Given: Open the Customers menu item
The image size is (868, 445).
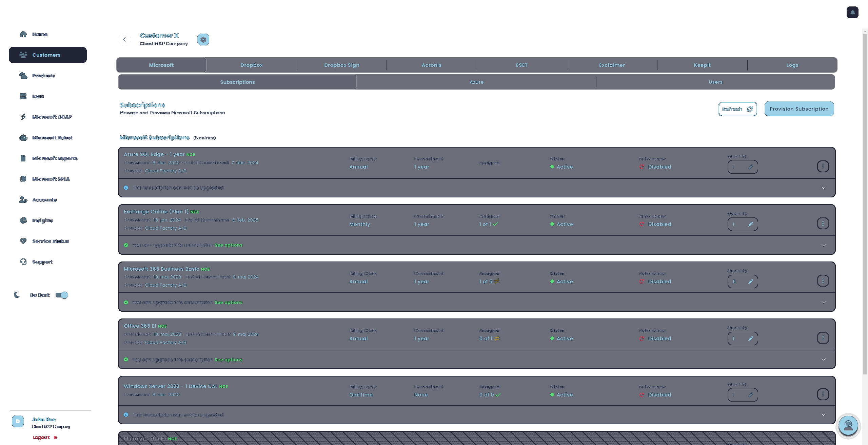Looking at the screenshot, I should coord(48,55).
